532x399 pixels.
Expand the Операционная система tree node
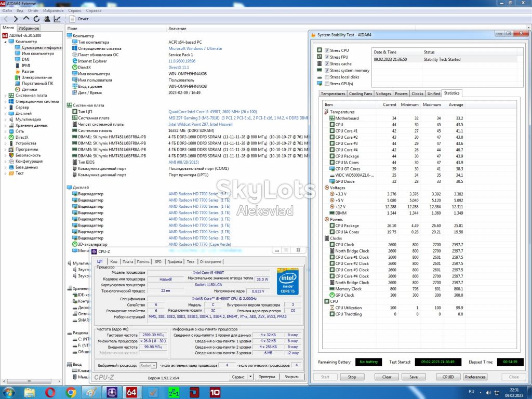tap(5, 101)
